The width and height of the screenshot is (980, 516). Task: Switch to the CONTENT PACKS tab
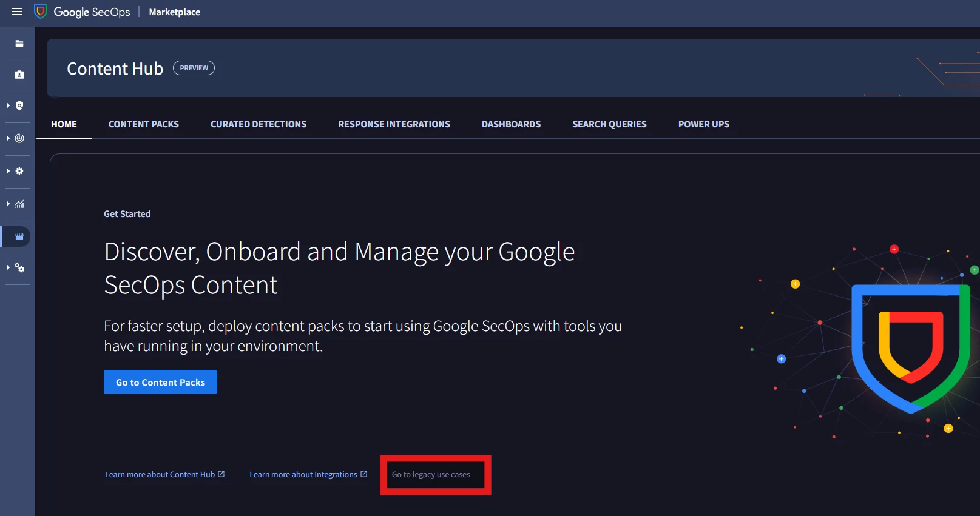[x=144, y=124]
